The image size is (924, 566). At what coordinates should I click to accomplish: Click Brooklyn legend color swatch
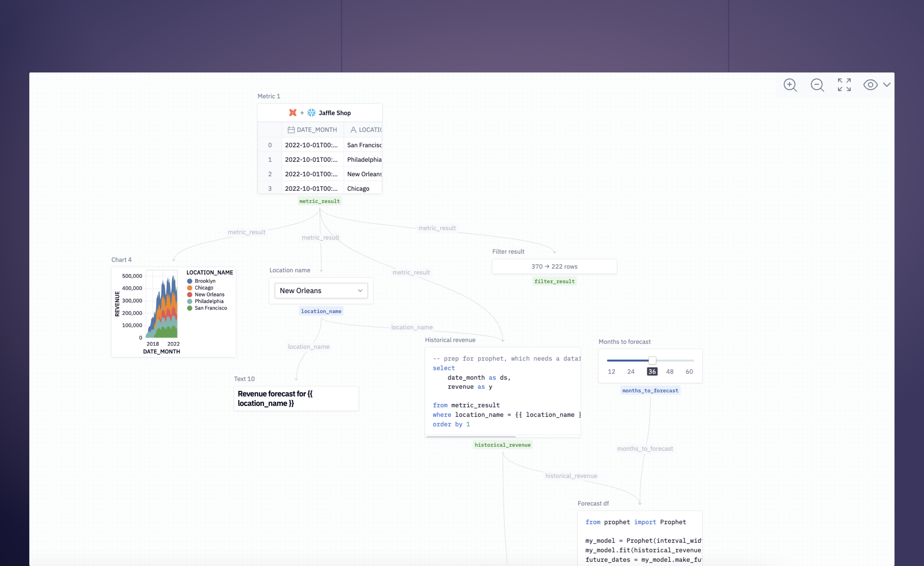pyautogui.click(x=190, y=281)
